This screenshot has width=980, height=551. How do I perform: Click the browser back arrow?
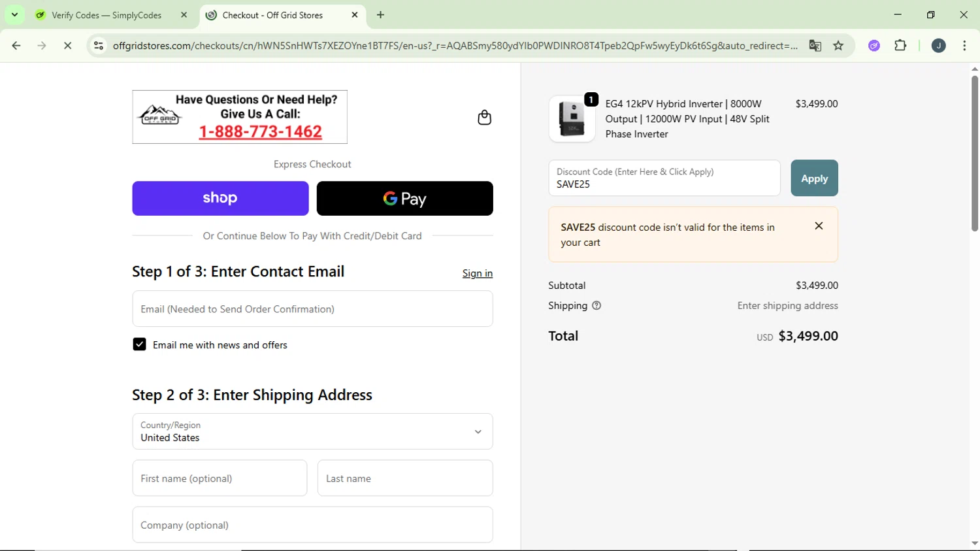[16, 46]
